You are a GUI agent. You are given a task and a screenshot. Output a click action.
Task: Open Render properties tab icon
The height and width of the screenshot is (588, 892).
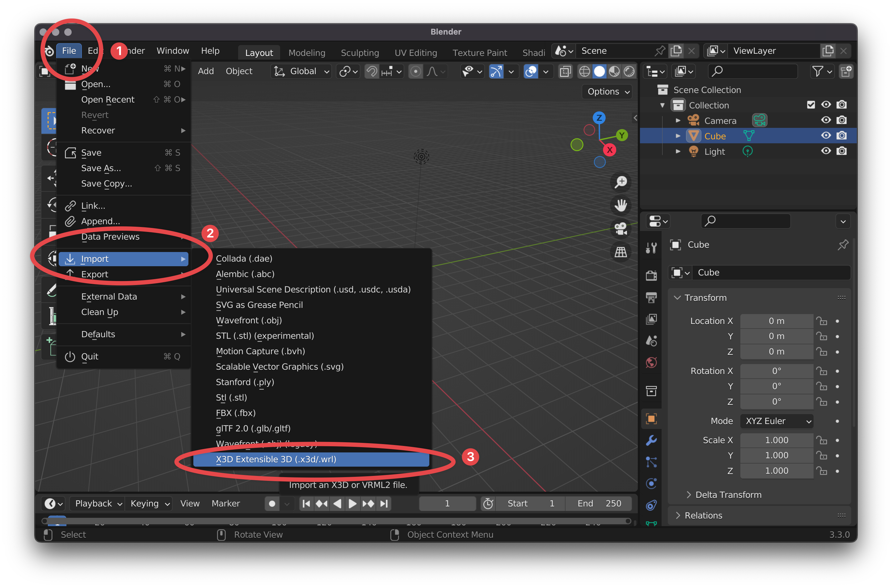[x=651, y=275]
